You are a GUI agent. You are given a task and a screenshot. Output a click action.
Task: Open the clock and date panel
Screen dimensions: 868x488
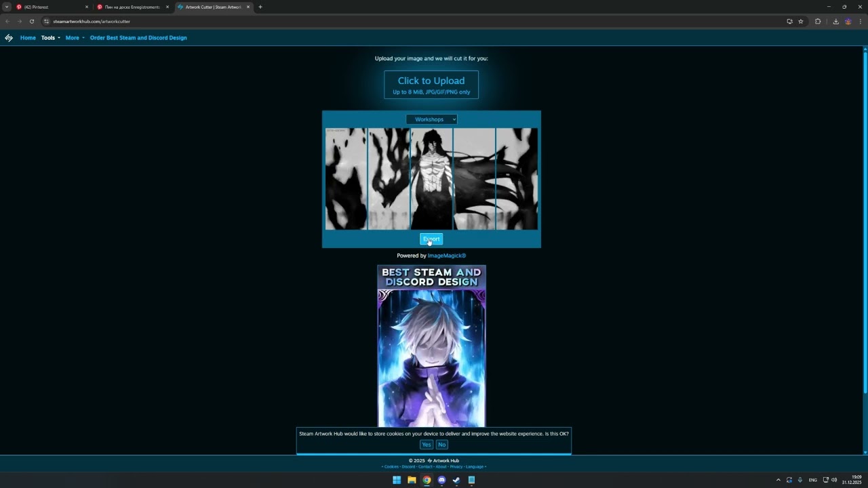[852, 480]
